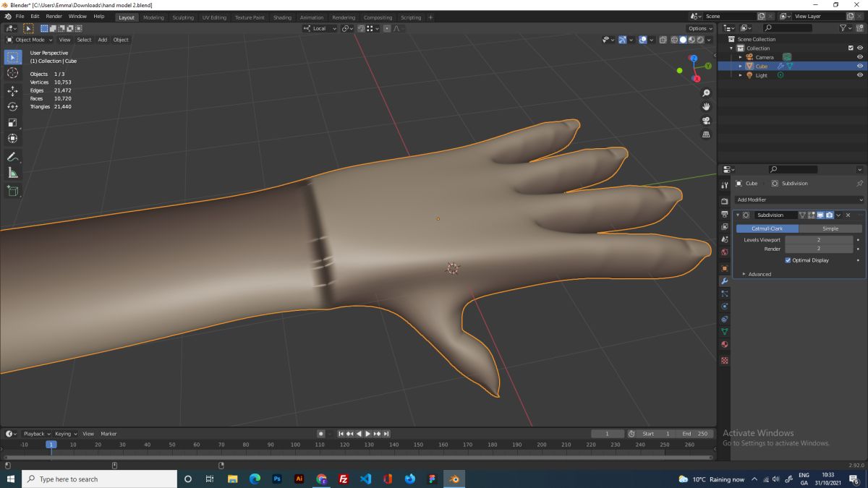Viewport: 868px width, 488px height.
Task: Hide the Light in the outliner
Action: click(860, 75)
